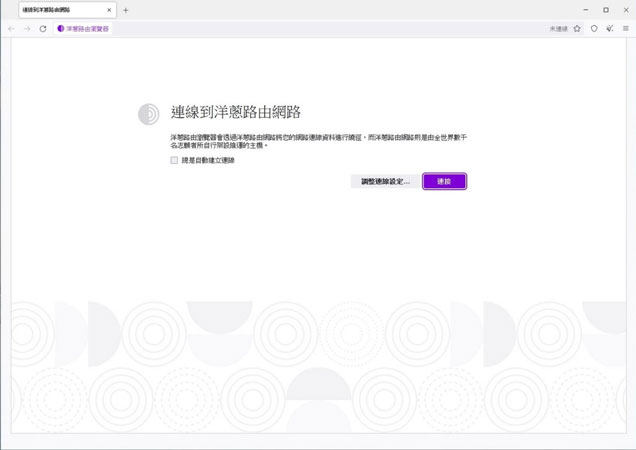The height and width of the screenshot is (450, 636).
Task: Go back using the back arrow
Action: (x=11, y=29)
